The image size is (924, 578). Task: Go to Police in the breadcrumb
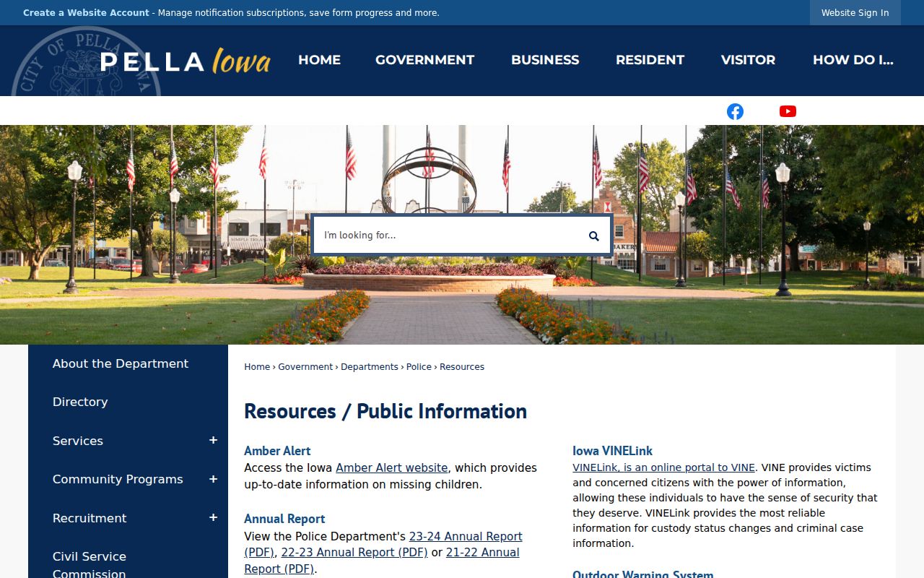coord(419,367)
